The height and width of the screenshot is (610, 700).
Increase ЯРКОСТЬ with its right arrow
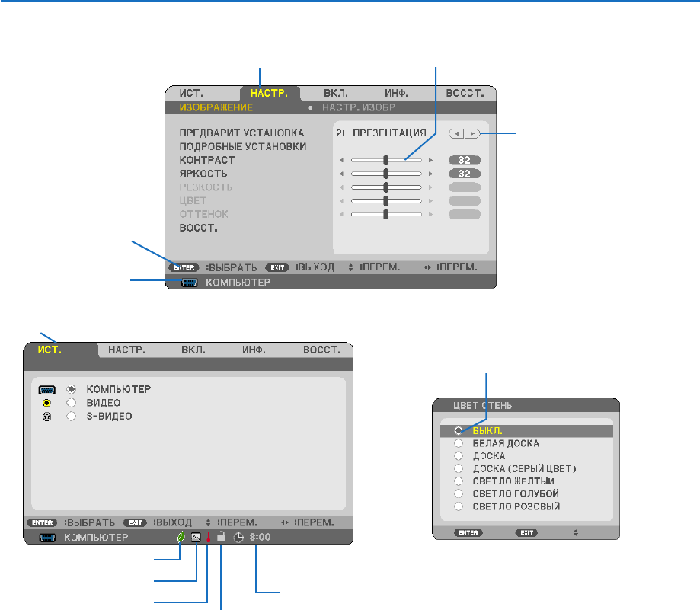430,174
